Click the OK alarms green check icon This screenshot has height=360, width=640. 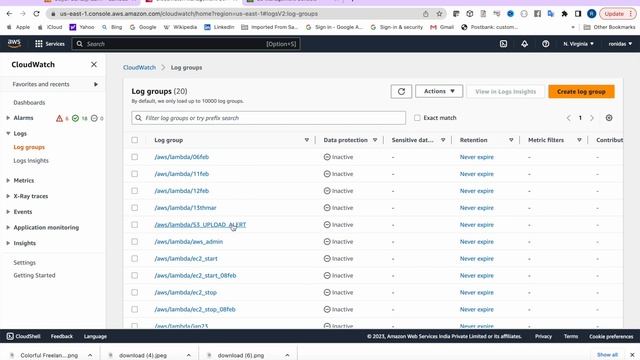click(x=76, y=118)
